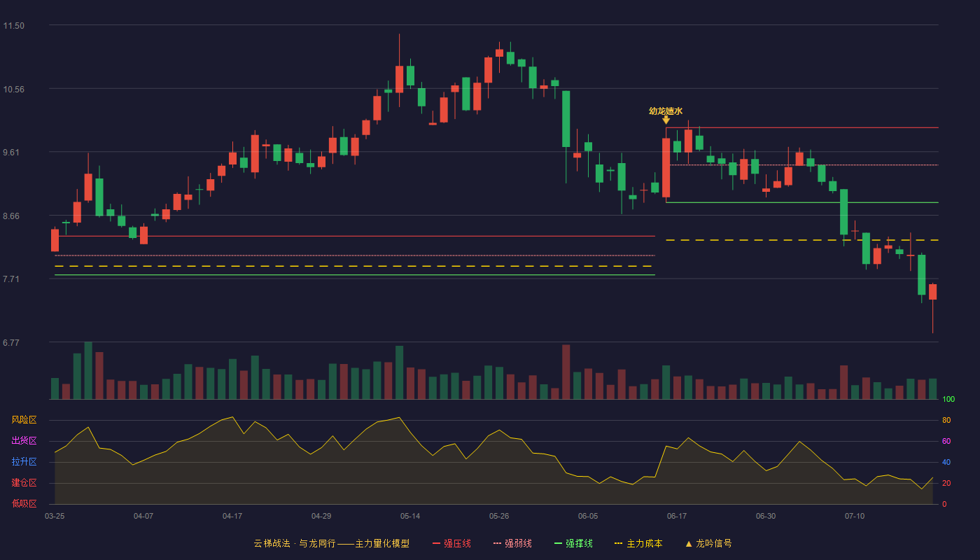Toggle the 主力成本 dashed legend item
This screenshot has width=980, height=560.
(x=638, y=543)
